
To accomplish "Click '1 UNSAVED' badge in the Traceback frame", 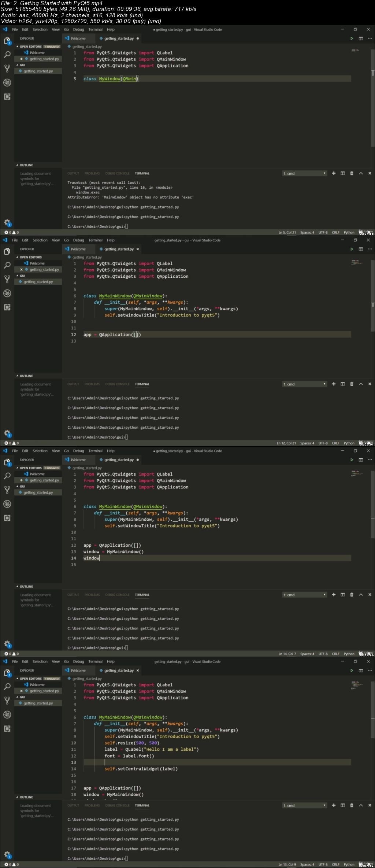I will pos(52,47).
